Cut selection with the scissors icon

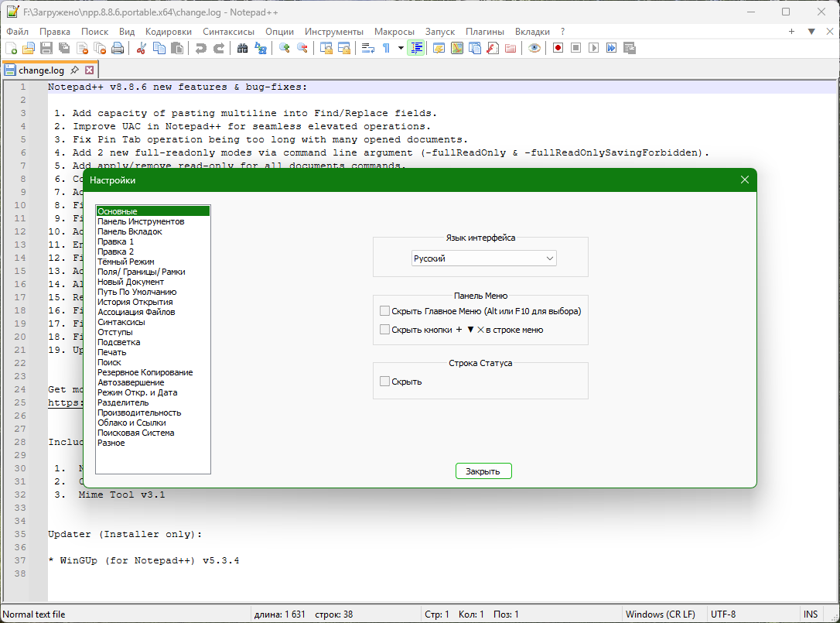142,48
